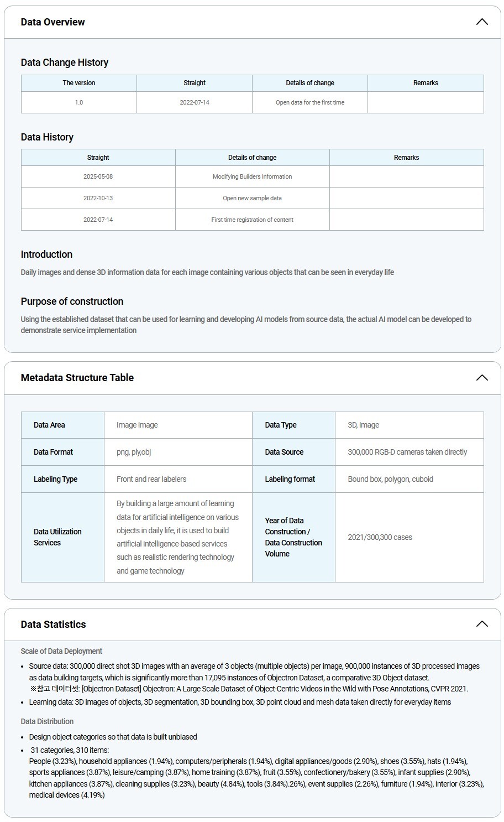Click 'First time registration of content' entry
Screen dimensions: 504x822
click(x=252, y=220)
